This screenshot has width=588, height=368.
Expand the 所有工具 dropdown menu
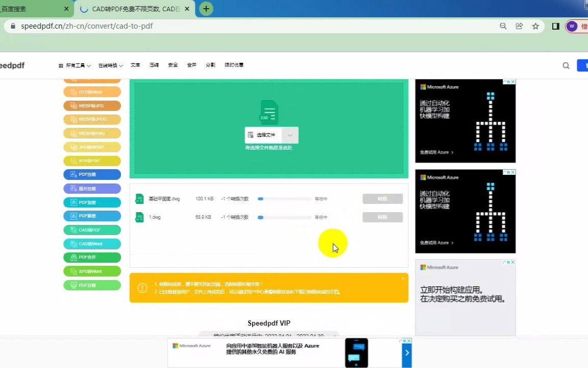point(76,65)
